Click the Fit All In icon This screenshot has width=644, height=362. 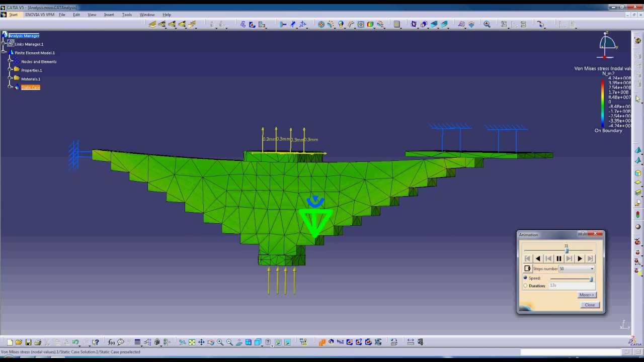(x=192, y=342)
